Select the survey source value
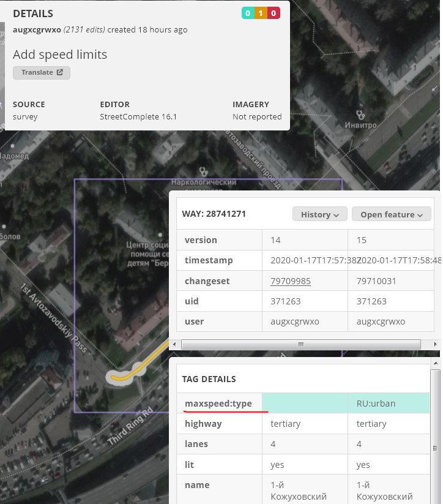The width and height of the screenshot is (443, 504). pos(25,117)
